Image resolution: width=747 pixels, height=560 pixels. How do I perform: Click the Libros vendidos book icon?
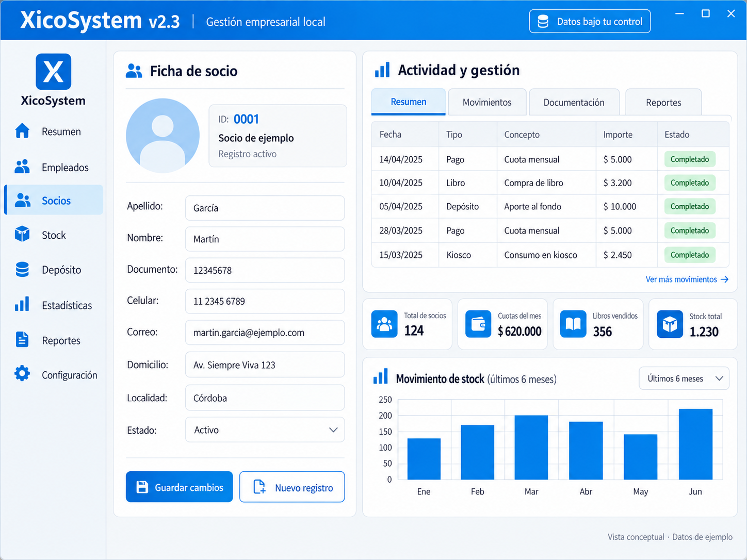573,324
